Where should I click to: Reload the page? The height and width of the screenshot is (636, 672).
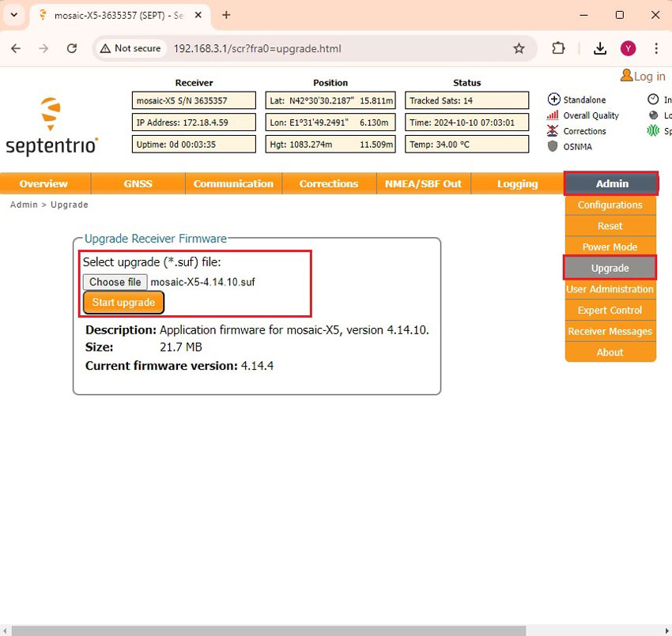[x=72, y=48]
